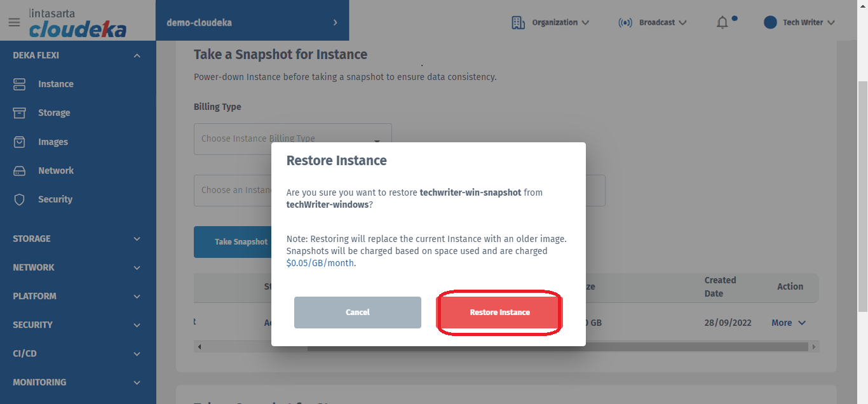Click the Tech Writer profile avatar
Viewport: 868px width, 404px height.
[770, 22]
